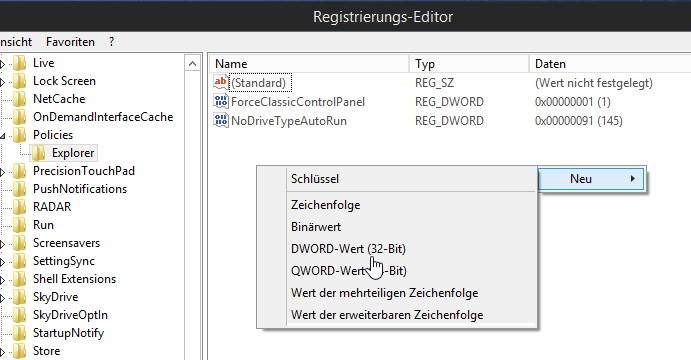Expand the Lock Screen key
This screenshot has width=691, height=360.
pos(2,82)
